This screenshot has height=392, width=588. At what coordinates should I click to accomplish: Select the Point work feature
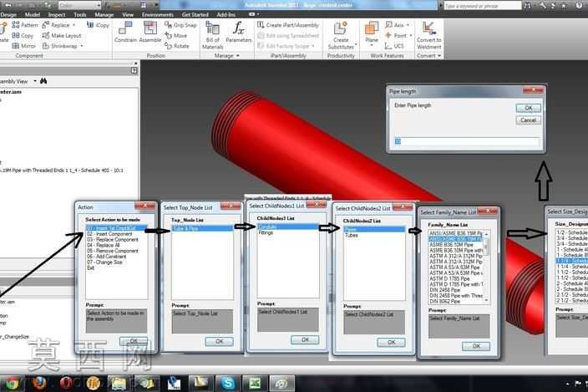click(396, 36)
